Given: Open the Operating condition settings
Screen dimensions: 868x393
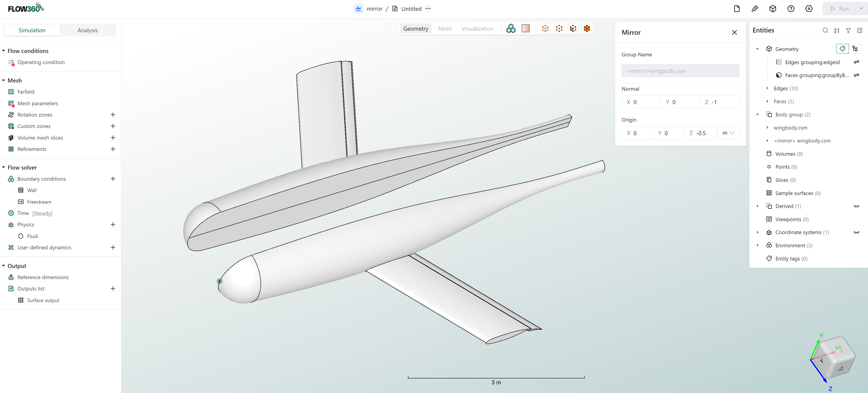Looking at the screenshot, I should [41, 62].
